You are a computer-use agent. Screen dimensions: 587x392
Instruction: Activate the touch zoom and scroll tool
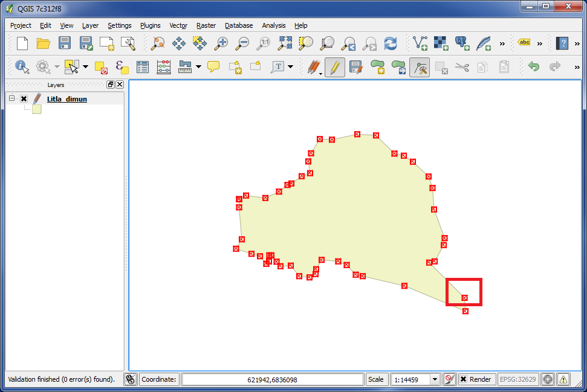[x=158, y=43]
